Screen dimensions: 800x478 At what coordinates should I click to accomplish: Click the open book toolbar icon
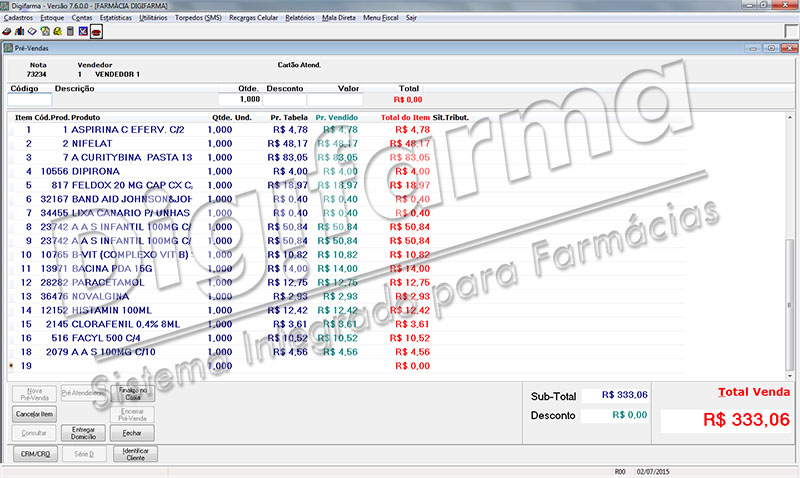32,32
